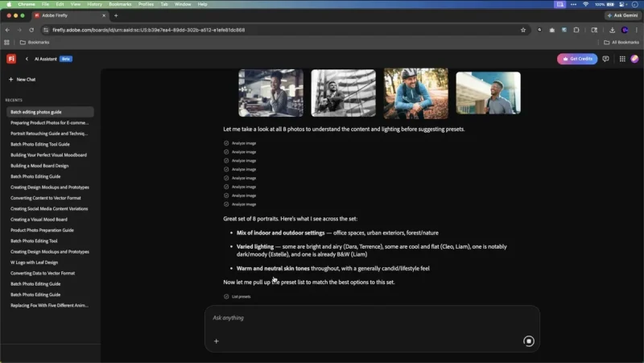Open the Chrome three-dot menu
This screenshot has height=363, width=644.
coord(637,30)
